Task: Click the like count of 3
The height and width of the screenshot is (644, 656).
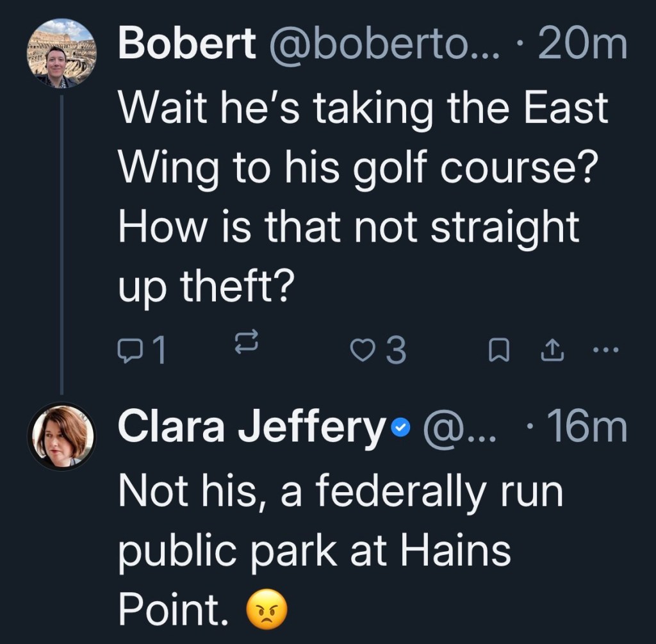Action: (396, 350)
